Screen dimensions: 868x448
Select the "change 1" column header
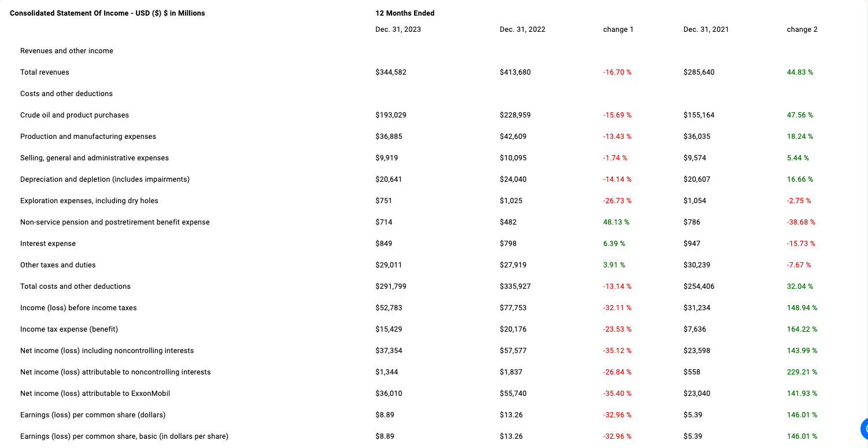[x=618, y=30]
